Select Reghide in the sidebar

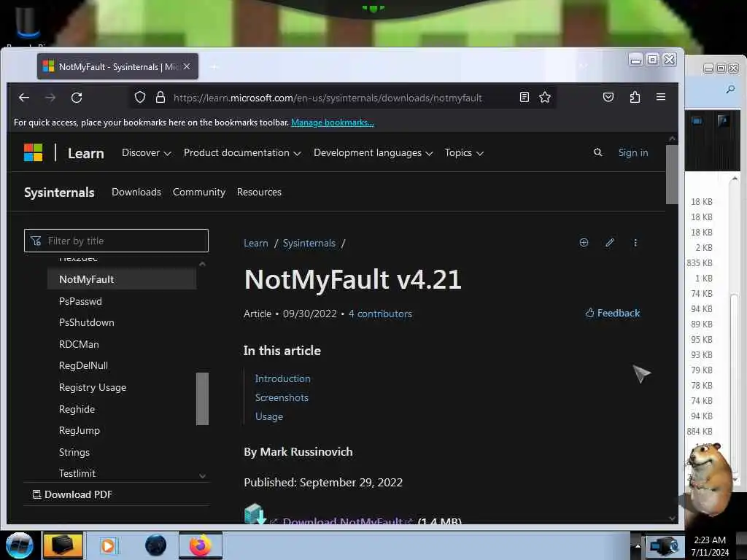point(77,410)
